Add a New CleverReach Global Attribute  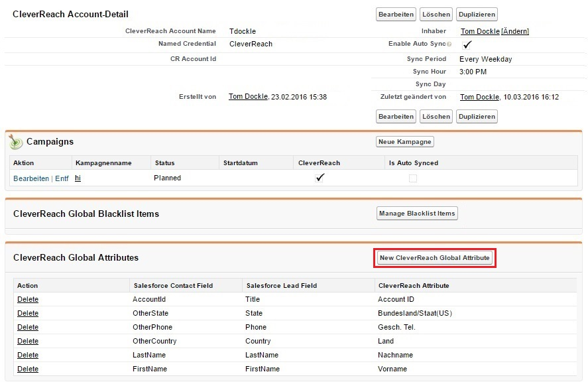435,258
